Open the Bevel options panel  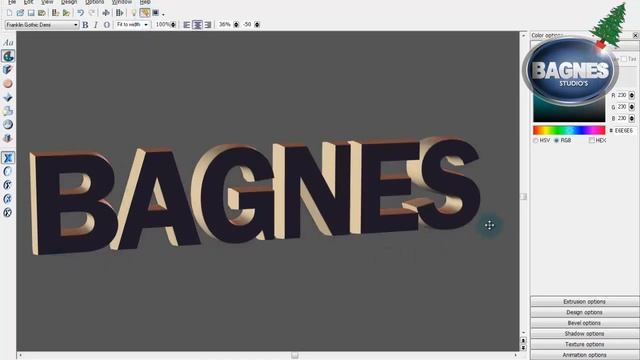[x=584, y=323]
